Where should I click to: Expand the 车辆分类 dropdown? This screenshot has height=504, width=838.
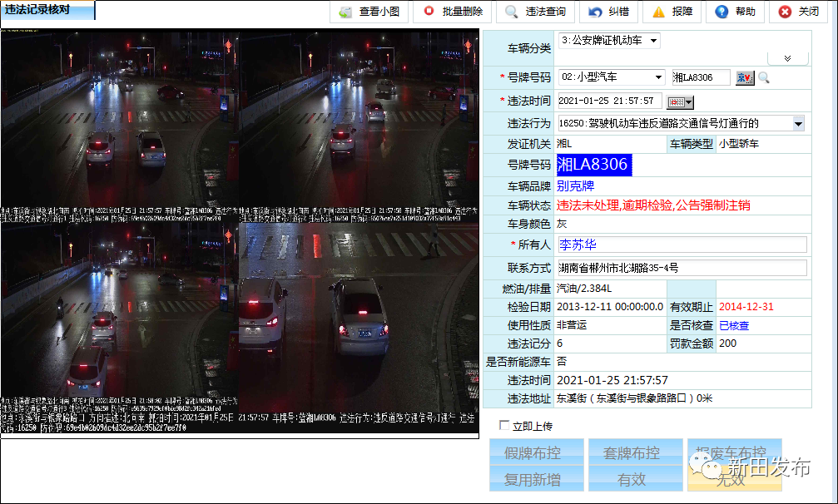coord(653,41)
